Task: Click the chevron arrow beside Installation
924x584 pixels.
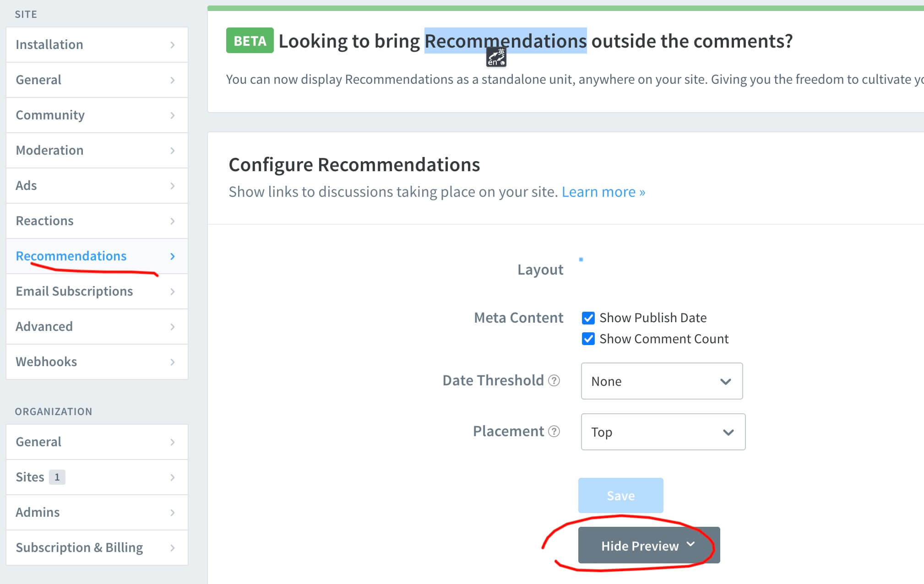Action: click(173, 45)
